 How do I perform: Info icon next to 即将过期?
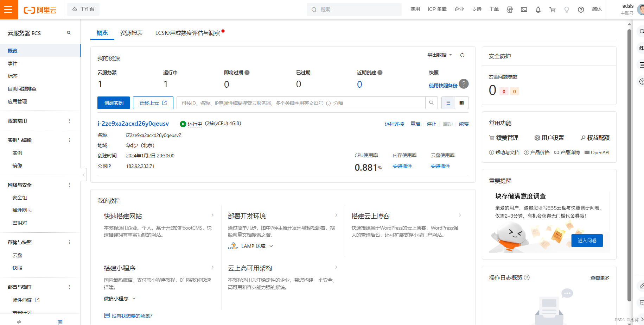(x=247, y=73)
